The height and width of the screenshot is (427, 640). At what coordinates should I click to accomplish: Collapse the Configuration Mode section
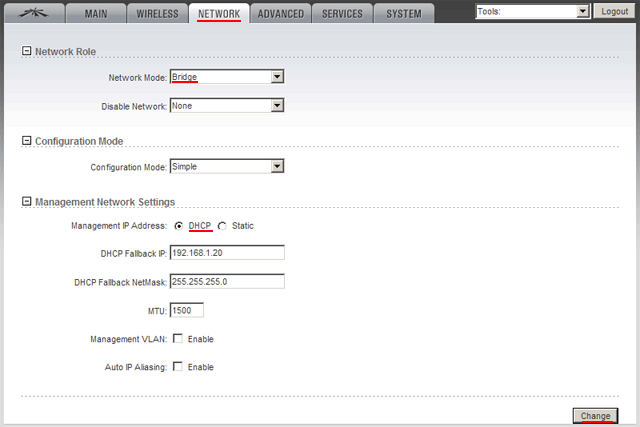click(27, 140)
